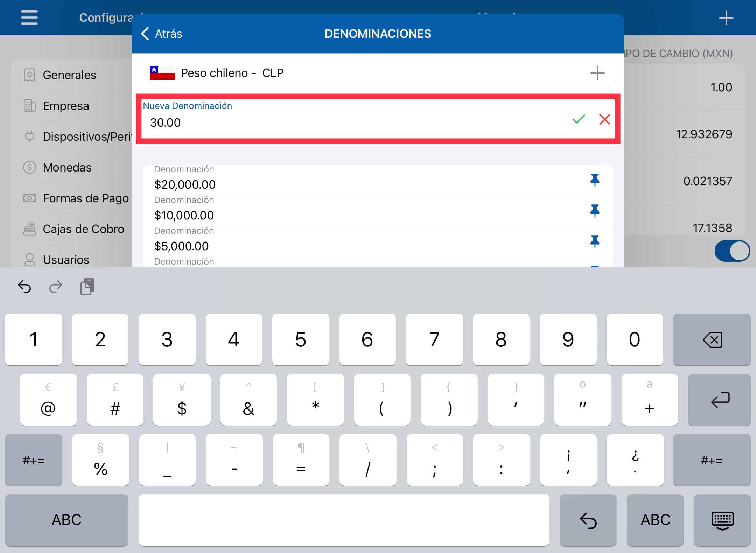
Task: Go back with the Atrás button
Action: point(162,34)
